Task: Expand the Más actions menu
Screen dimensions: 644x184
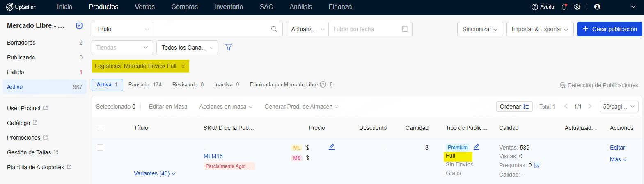Action: click(619, 159)
